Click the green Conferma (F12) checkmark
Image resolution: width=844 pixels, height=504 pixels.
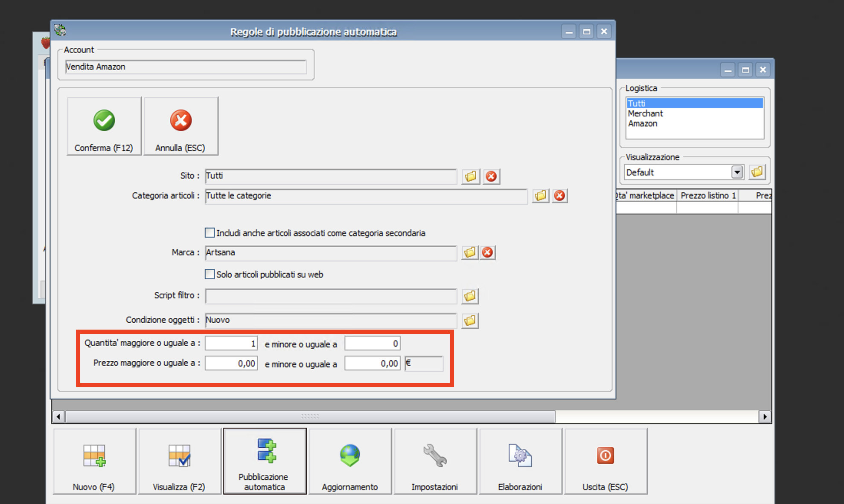[x=104, y=121]
